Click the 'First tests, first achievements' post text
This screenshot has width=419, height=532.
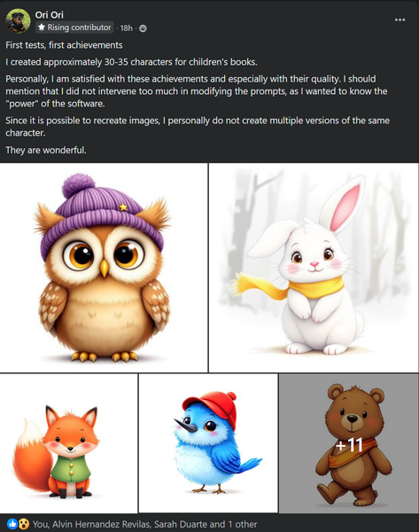64,45
